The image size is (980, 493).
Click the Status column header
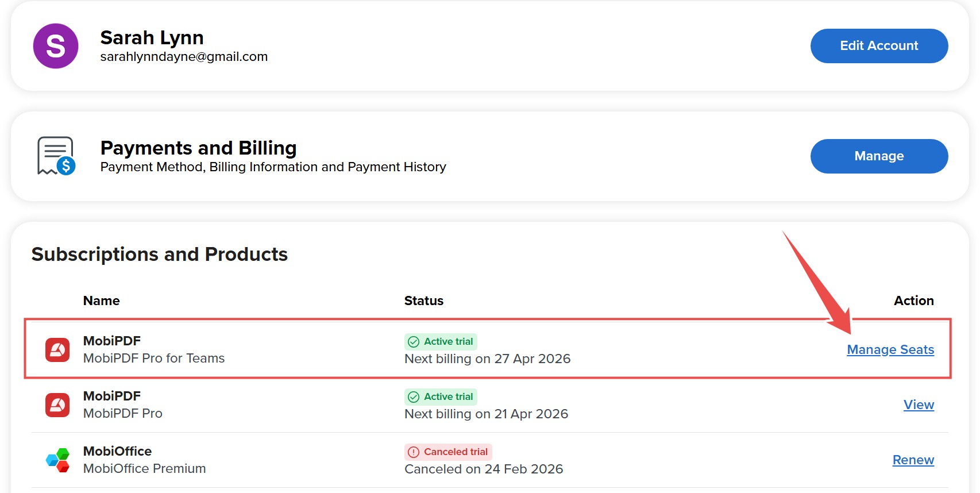pyautogui.click(x=424, y=301)
